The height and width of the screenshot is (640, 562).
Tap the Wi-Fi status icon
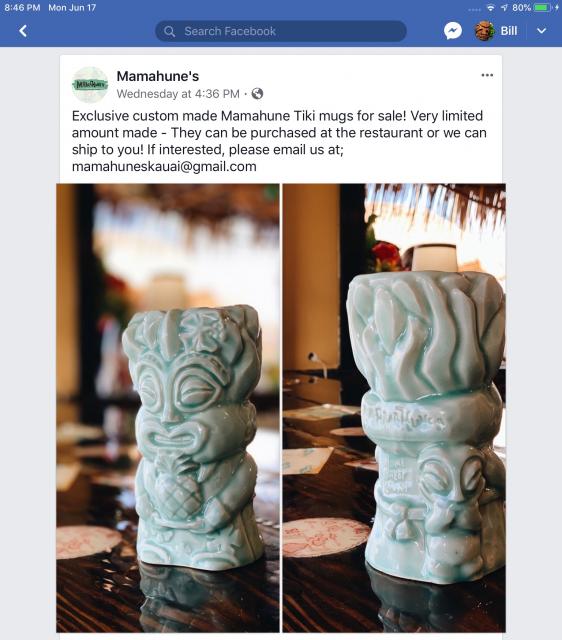click(491, 7)
